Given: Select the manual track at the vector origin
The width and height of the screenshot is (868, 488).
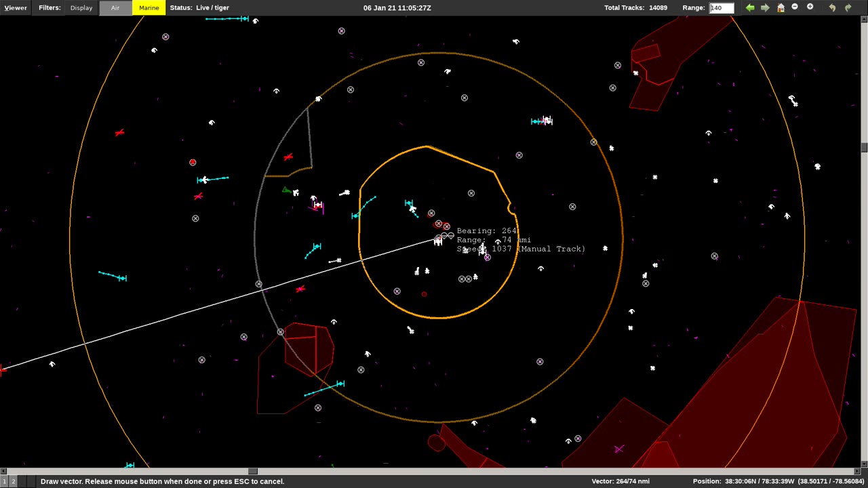Looking at the screenshot, I should point(438,241).
